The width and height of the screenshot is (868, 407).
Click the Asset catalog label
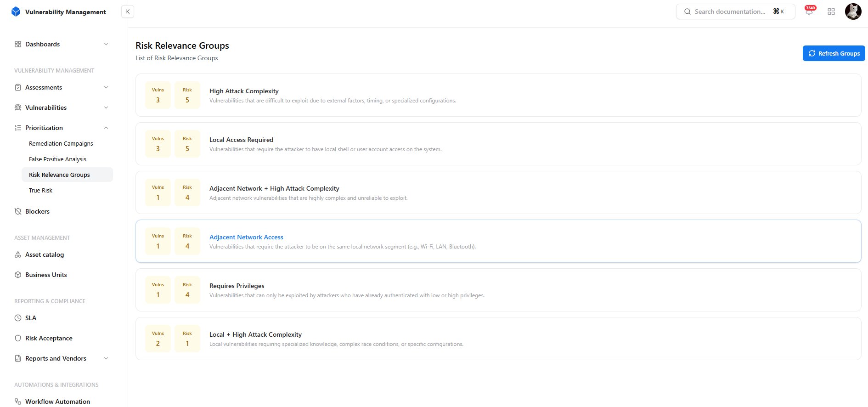pyautogui.click(x=45, y=254)
